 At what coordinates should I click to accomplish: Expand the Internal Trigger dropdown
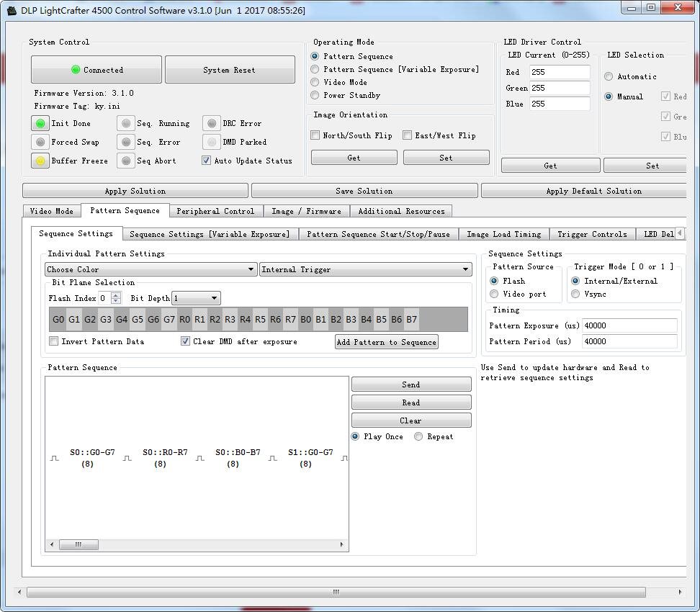[365, 269]
